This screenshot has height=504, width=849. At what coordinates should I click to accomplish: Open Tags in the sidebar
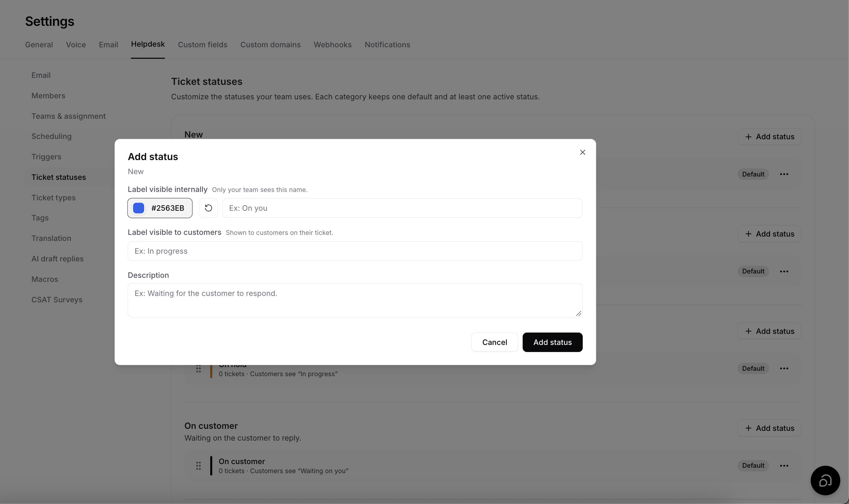pyautogui.click(x=40, y=218)
